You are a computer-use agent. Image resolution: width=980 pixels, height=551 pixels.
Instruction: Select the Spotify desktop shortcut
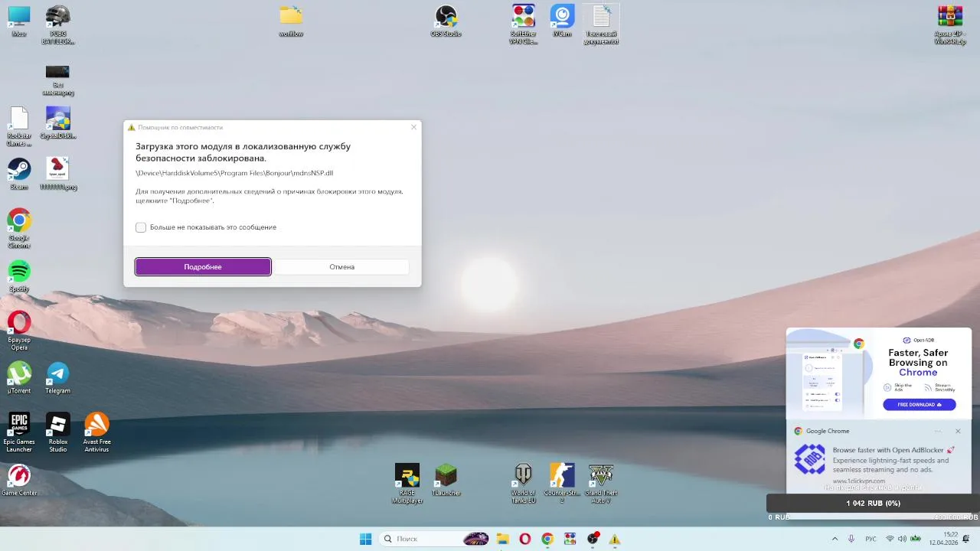tap(19, 275)
